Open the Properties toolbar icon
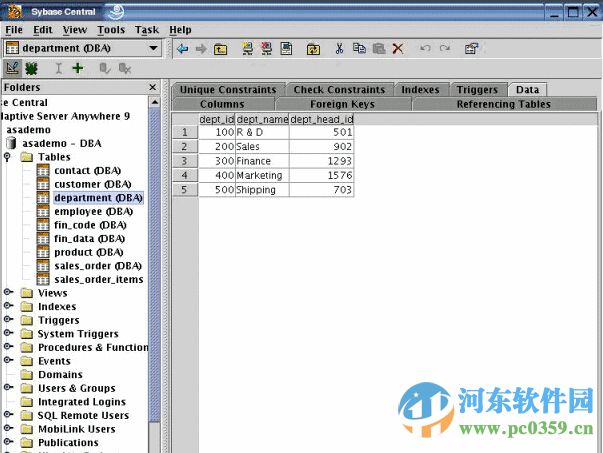Screen dimensions: 603x453 pyautogui.click(x=471, y=48)
